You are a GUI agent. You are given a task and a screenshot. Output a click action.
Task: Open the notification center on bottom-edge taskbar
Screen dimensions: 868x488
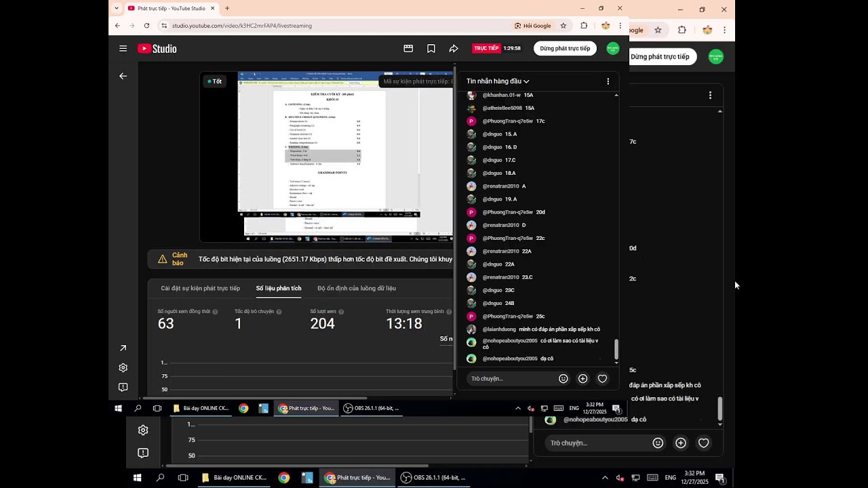point(720,479)
